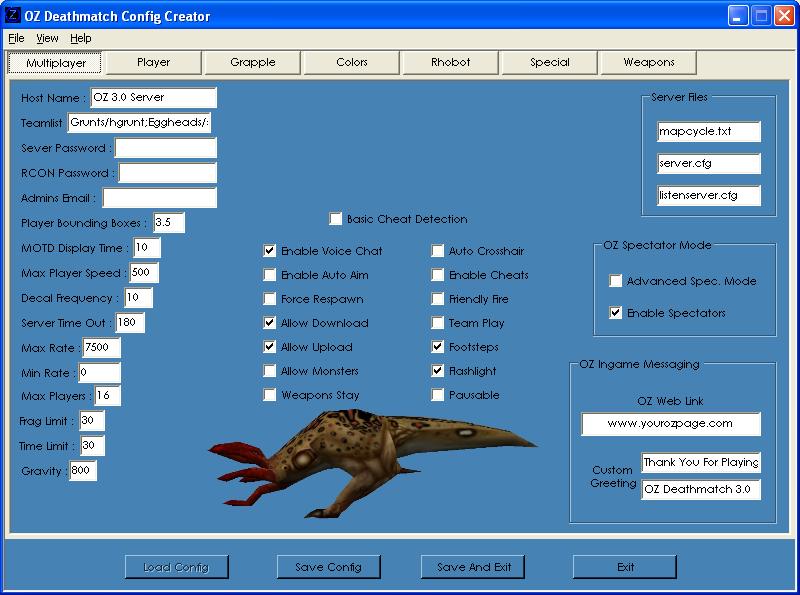This screenshot has height=595, width=800.
Task: Edit Max Players field
Action: click(108, 395)
